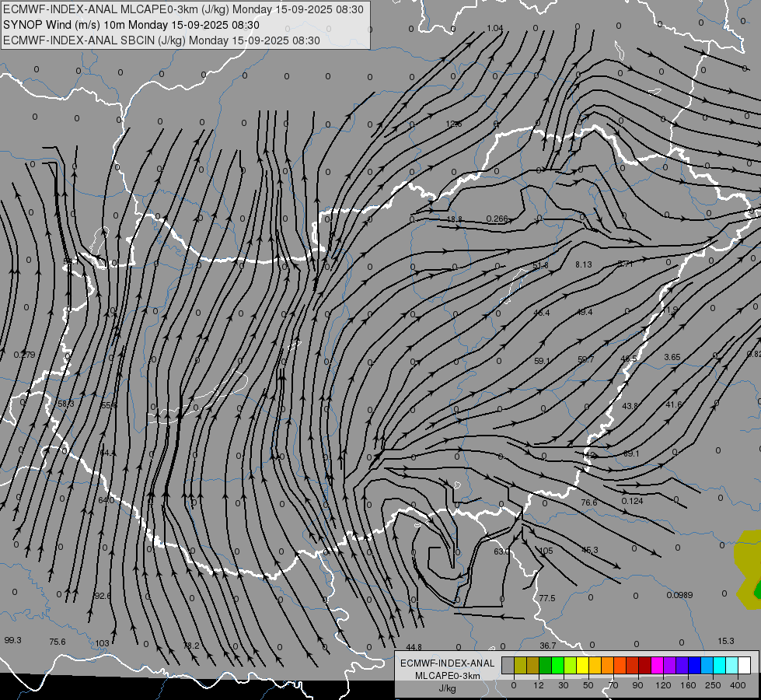The width and height of the screenshot is (761, 700).
Task: Click the map value 36.7
Action: point(547,646)
